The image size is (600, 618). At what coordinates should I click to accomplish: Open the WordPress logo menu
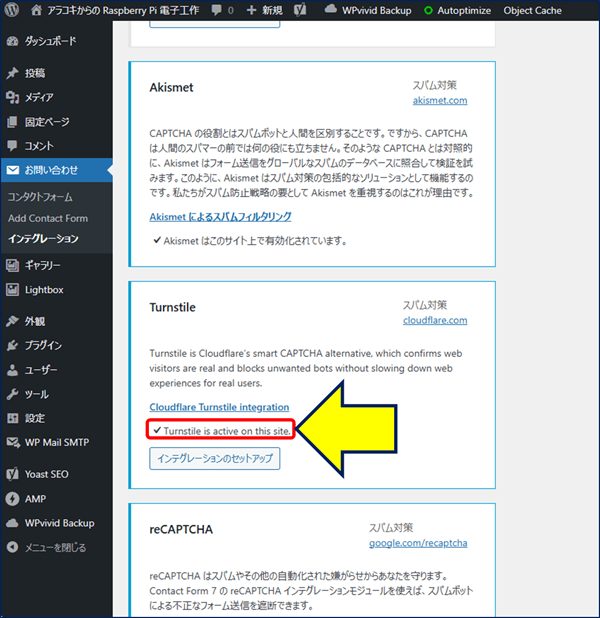(11, 10)
